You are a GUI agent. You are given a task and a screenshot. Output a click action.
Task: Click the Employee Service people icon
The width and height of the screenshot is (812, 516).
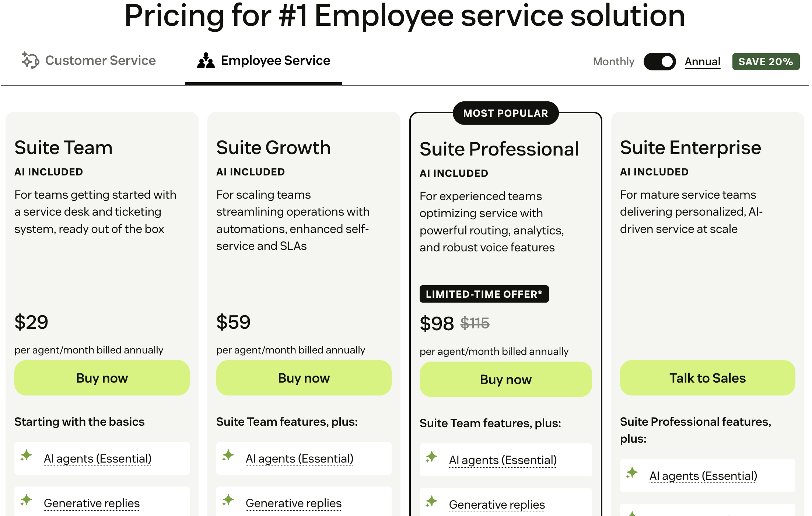pyautogui.click(x=206, y=60)
